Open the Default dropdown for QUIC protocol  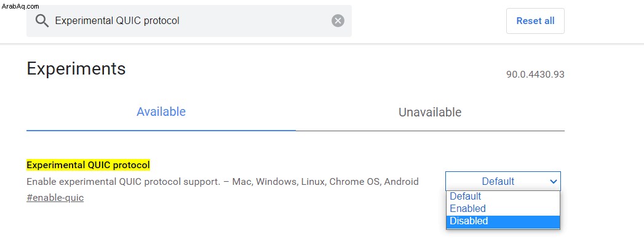pos(503,181)
